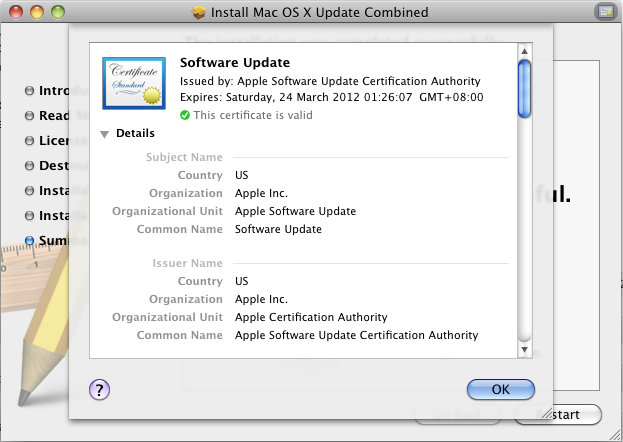Click the 'Subject Name' section header
Image resolution: width=623 pixels, height=442 pixels.
184,157
